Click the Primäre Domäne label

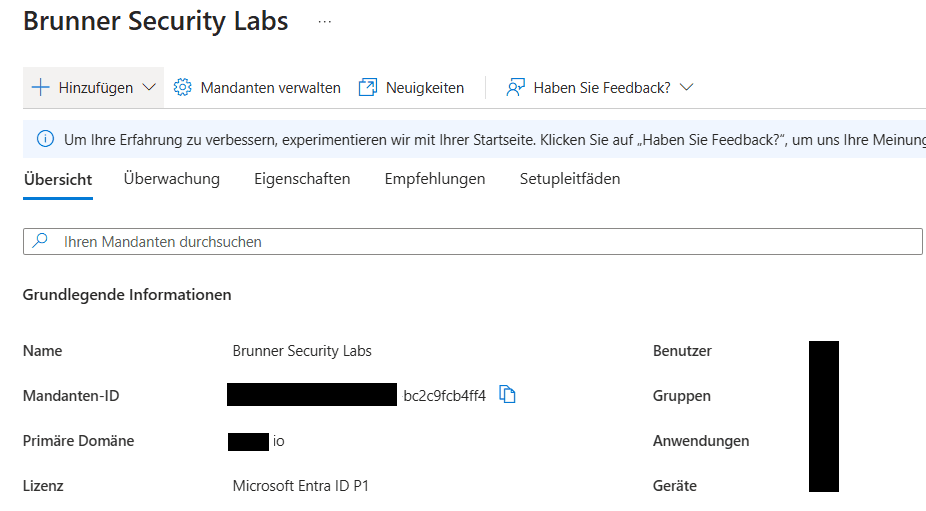click(79, 441)
